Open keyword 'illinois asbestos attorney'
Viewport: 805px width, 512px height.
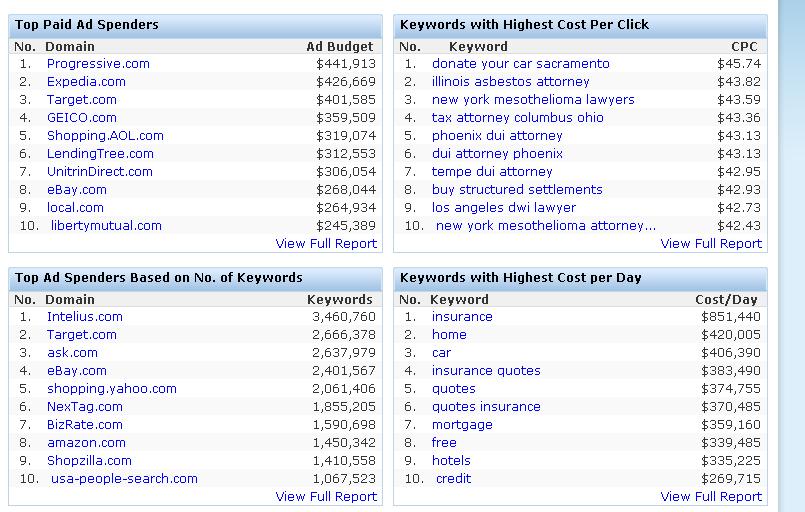tap(511, 82)
